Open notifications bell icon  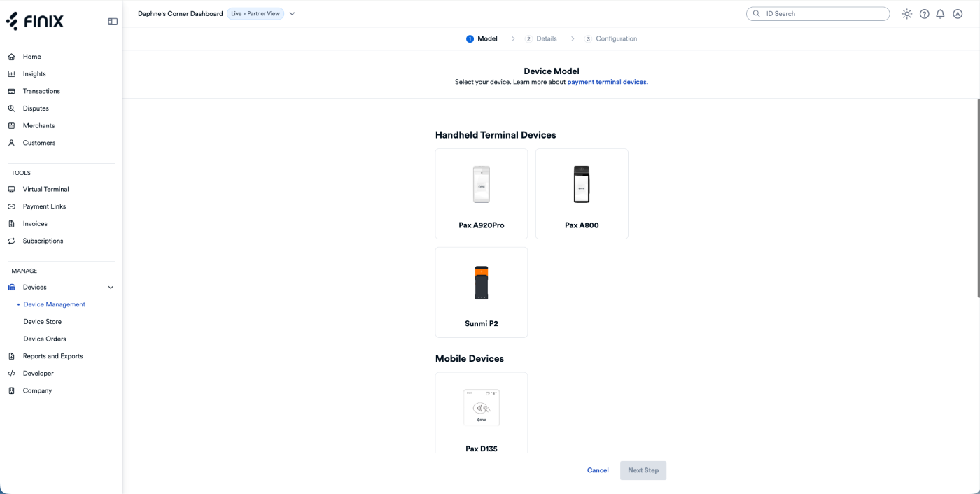point(941,14)
